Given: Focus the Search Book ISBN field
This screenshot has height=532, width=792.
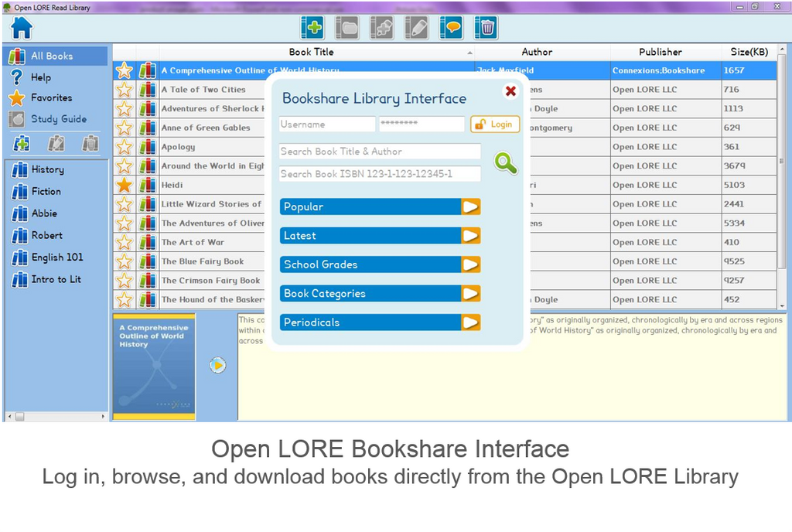Looking at the screenshot, I should [x=380, y=174].
